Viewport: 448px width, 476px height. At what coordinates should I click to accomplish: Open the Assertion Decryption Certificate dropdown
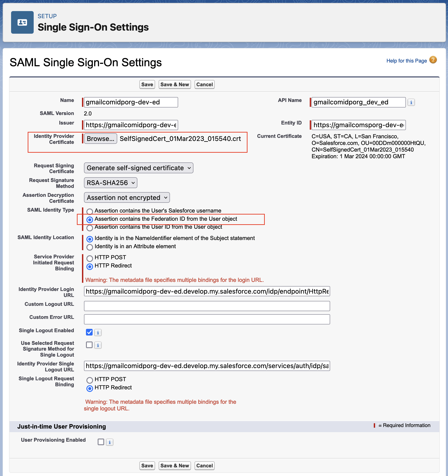pyautogui.click(x=127, y=197)
